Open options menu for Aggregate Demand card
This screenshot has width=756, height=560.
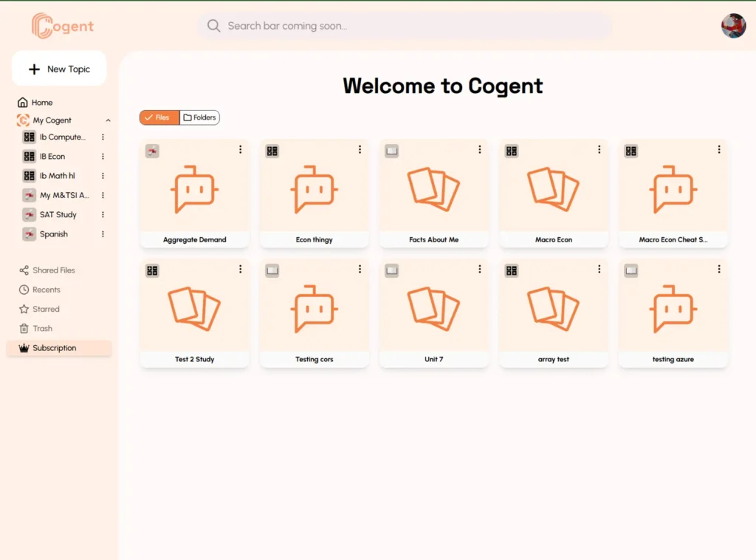(240, 150)
